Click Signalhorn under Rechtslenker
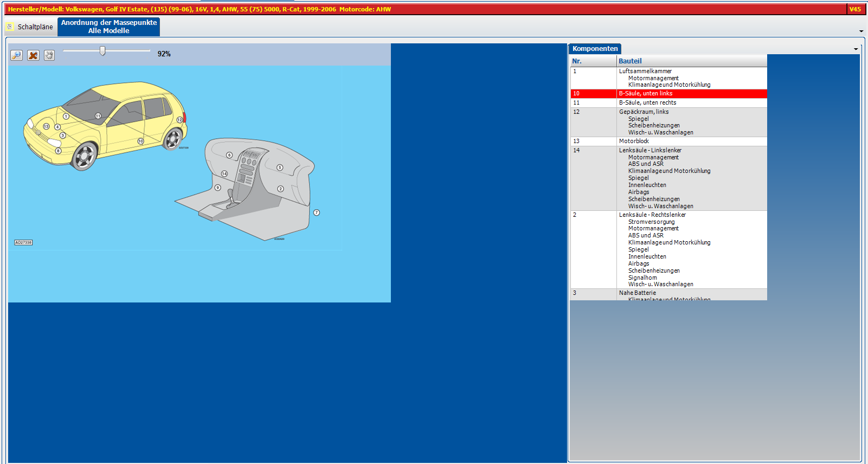The width and height of the screenshot is (868, 464). coord(642,278)
